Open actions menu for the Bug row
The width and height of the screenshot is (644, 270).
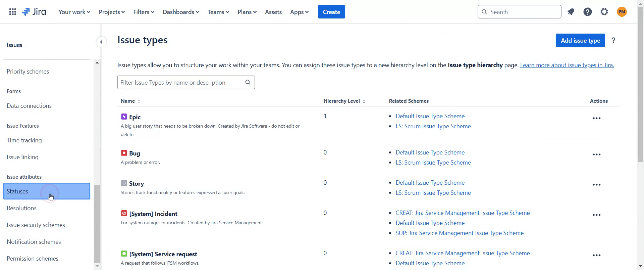596,154
